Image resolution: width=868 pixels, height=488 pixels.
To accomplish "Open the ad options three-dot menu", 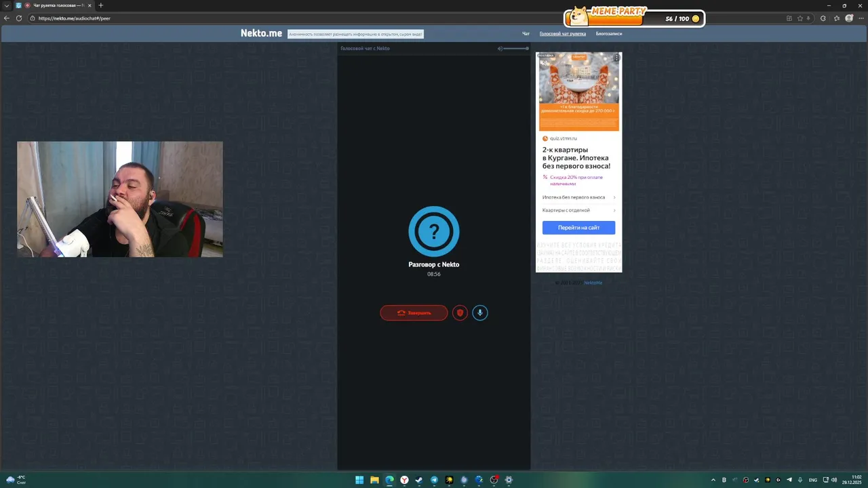I will click(616, 58).
